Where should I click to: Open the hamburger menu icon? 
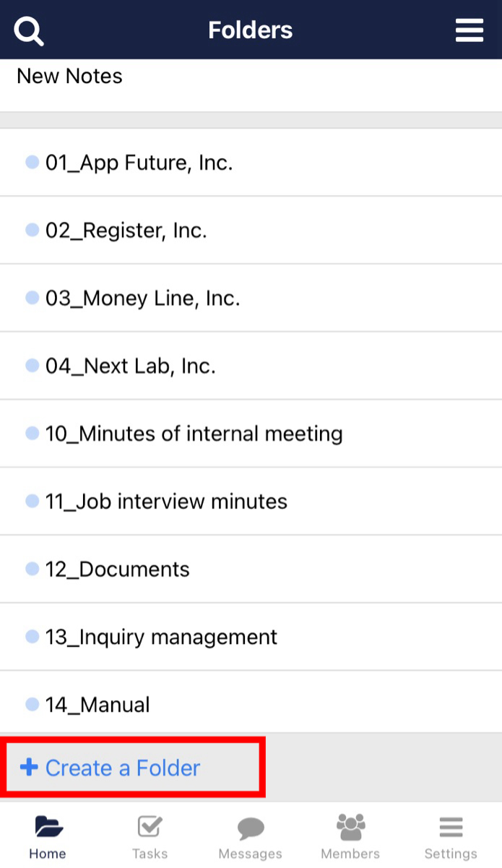coord(469,30)
